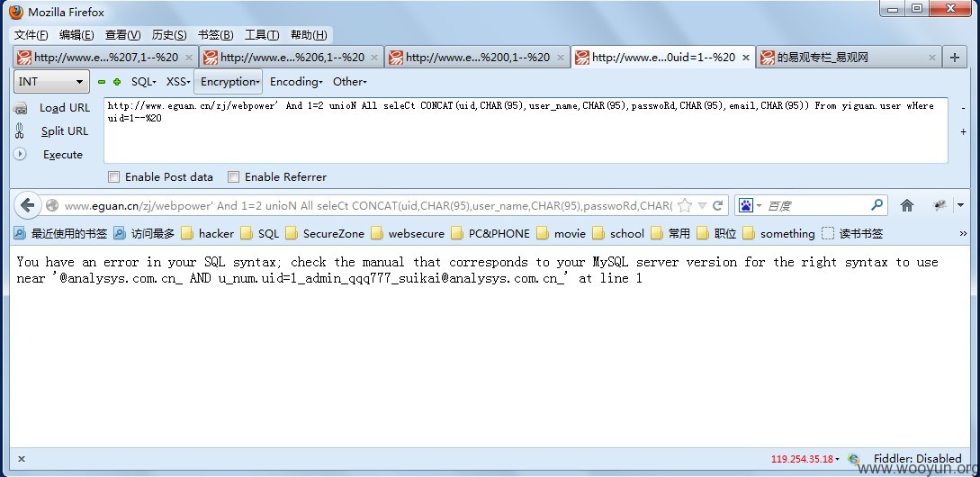The width and height of the screenshot is (980, 477).
Task: Click the Load URL printer icon
Action: point(21,108)
